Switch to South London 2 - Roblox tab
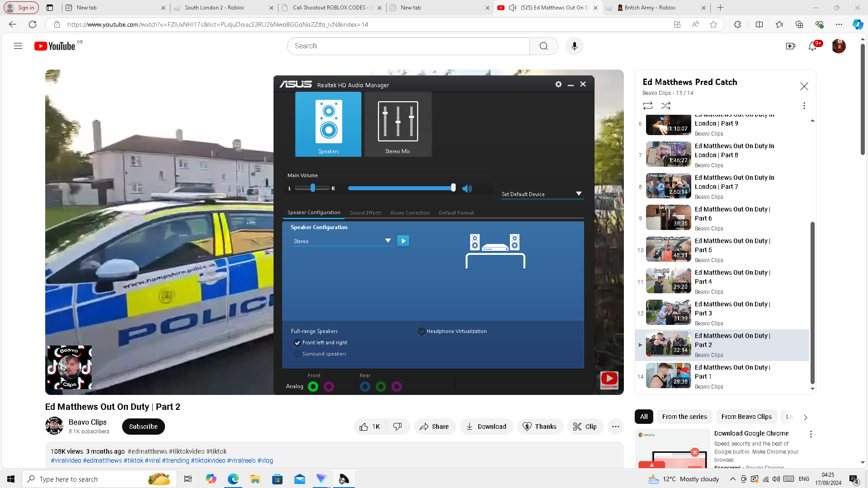The height and width of the screenshot is (488, 868). pyautogui.click(x=224, y=8)
